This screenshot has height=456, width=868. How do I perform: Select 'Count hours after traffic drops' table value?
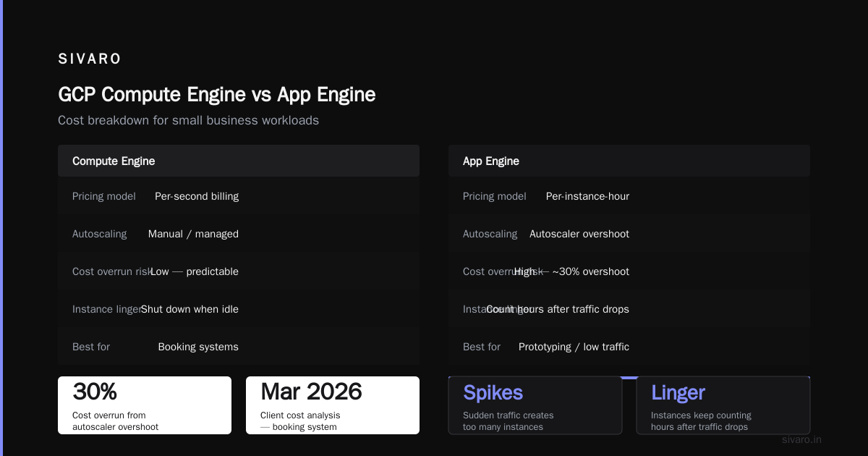coord(558,309)
